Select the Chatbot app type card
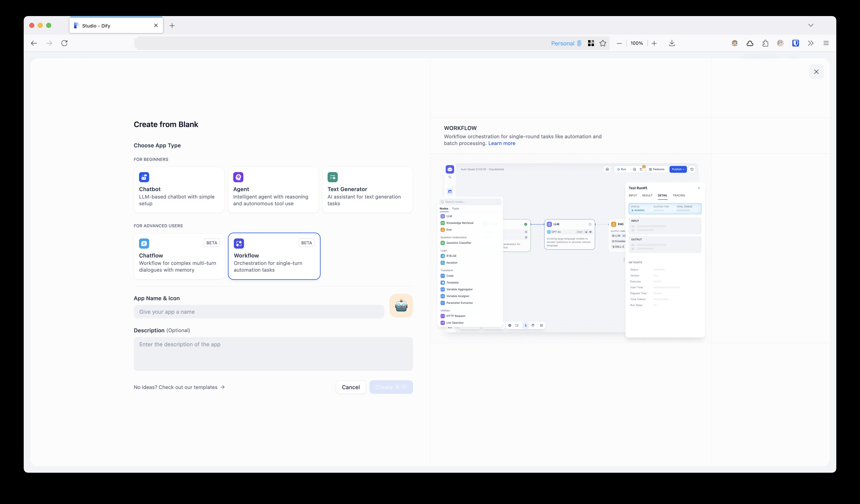This screenshot has width=860, height=504. pos(179,190)
